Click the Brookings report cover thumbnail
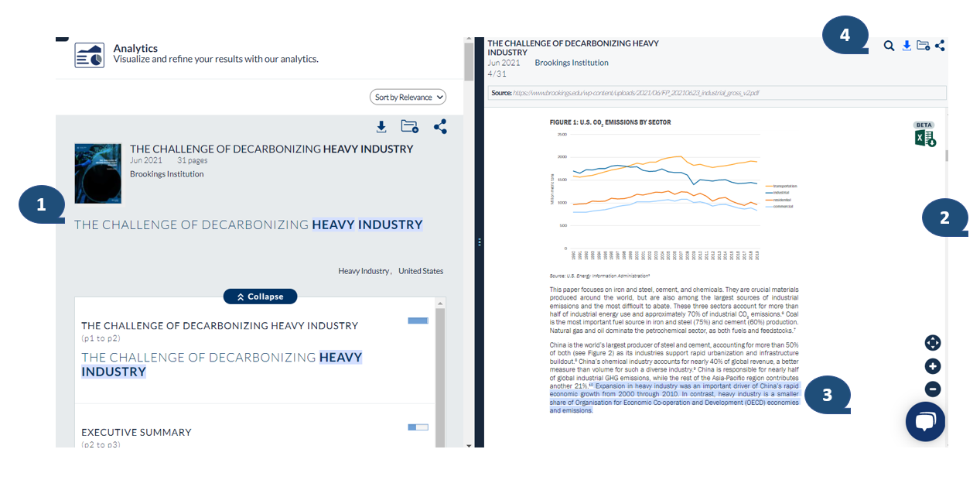The image size is (980, 480). (x=97, y=173)
